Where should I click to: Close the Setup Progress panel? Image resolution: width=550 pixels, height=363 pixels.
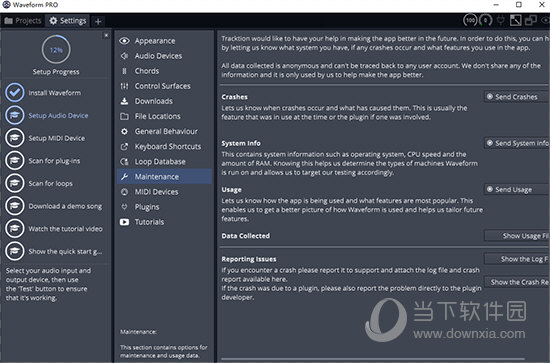click(106, 35)
